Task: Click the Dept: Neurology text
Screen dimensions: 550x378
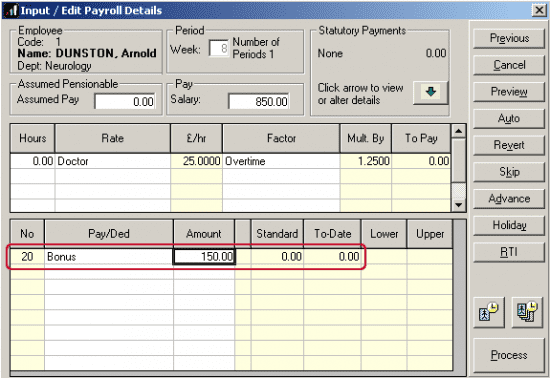Action: coord(54,66)
